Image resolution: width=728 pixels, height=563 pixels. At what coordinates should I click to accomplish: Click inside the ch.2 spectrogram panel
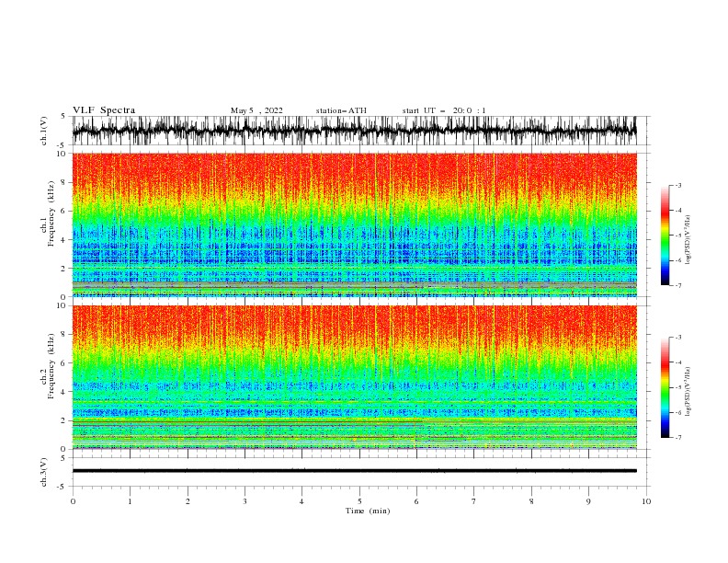[354, 377]
